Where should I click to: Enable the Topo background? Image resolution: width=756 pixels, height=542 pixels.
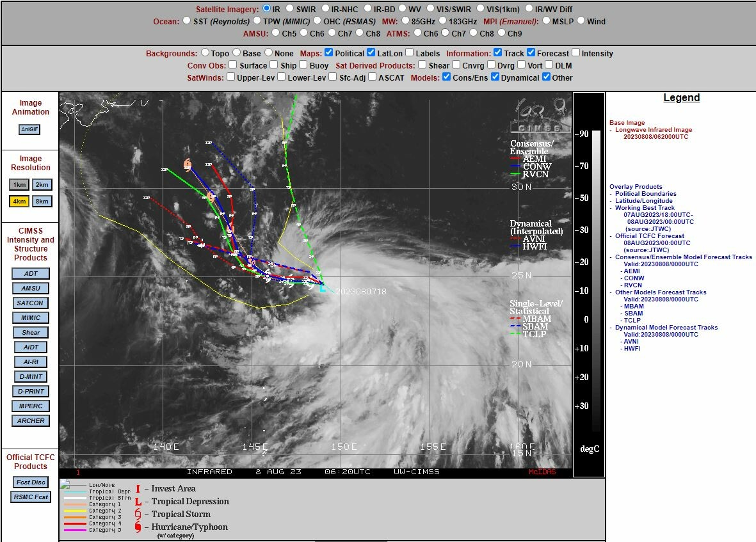[x=205, y=52]
